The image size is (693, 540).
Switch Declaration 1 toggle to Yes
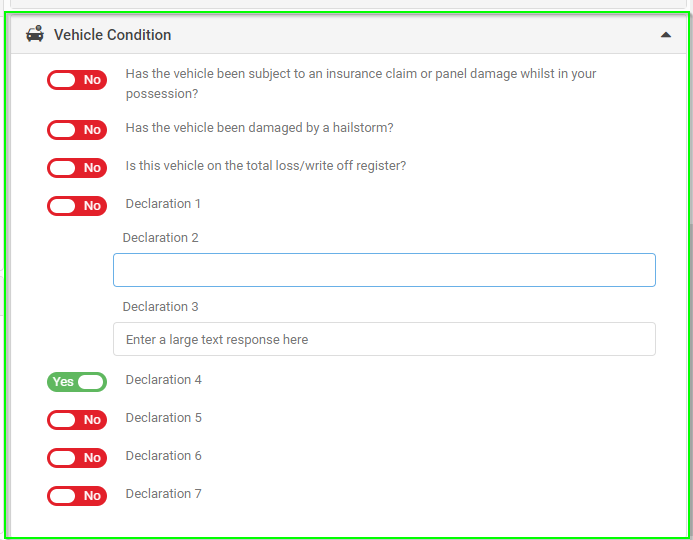(77, 206)
